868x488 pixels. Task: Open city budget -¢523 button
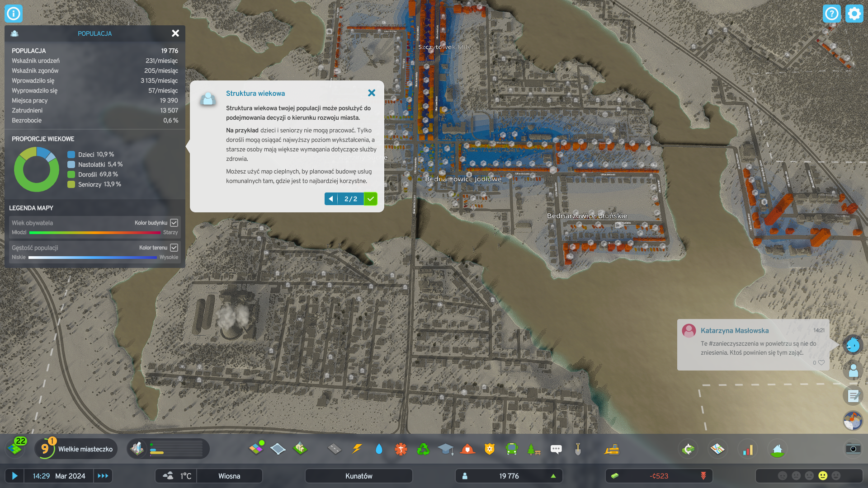pos(659,476)
